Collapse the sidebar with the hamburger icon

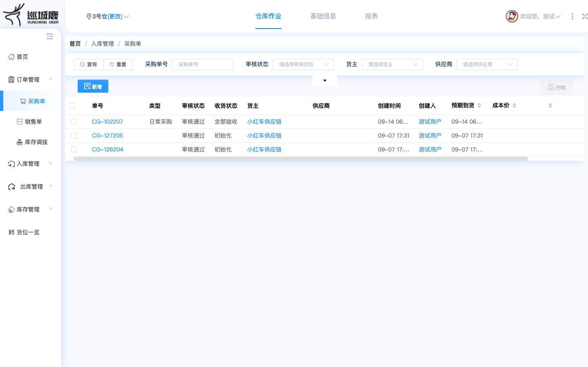click(50, 36)
